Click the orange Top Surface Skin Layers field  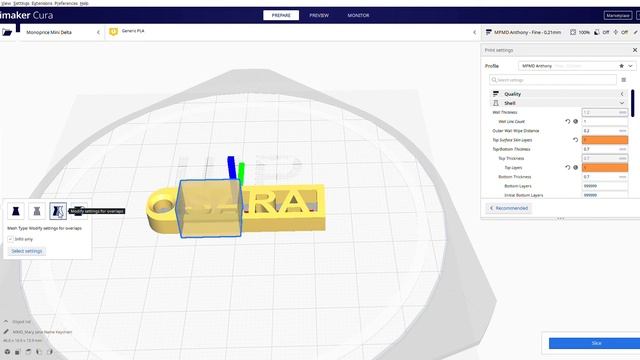click(x=605, y=140)
